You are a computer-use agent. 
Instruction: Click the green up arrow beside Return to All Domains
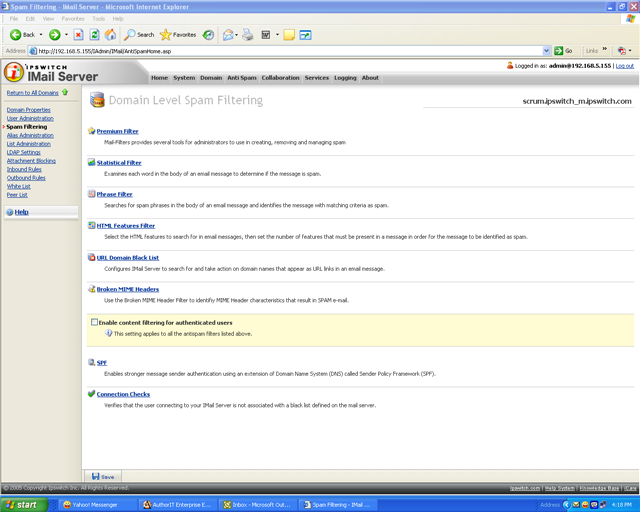[x=65, y=92]
